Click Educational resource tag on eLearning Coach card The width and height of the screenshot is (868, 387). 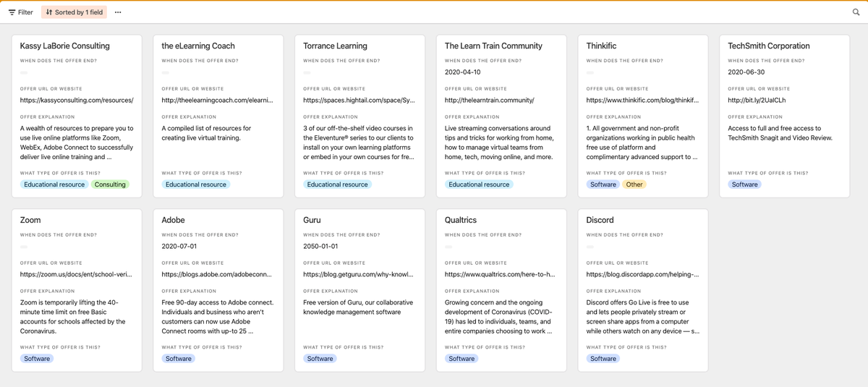click(x=196, y=184)
